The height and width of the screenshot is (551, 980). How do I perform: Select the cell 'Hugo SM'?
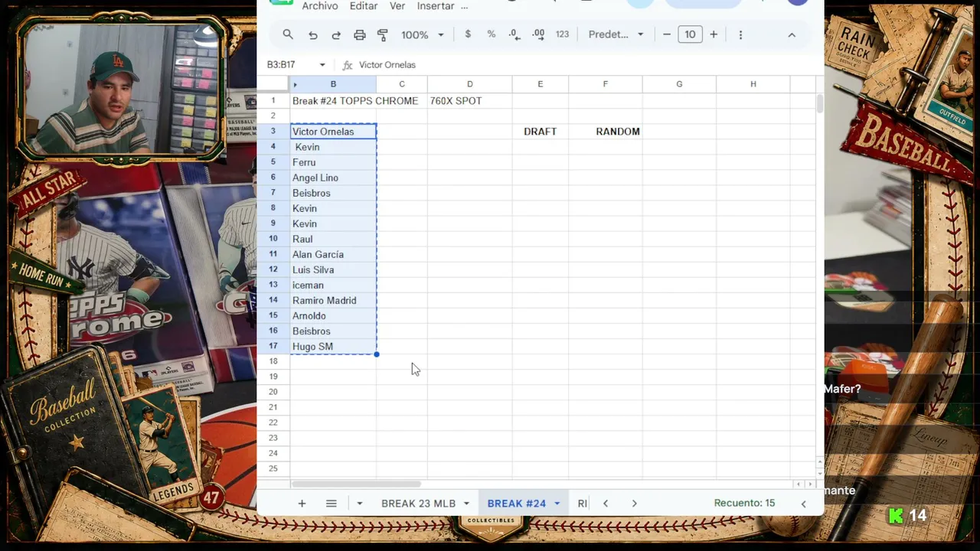pos(333,346)
